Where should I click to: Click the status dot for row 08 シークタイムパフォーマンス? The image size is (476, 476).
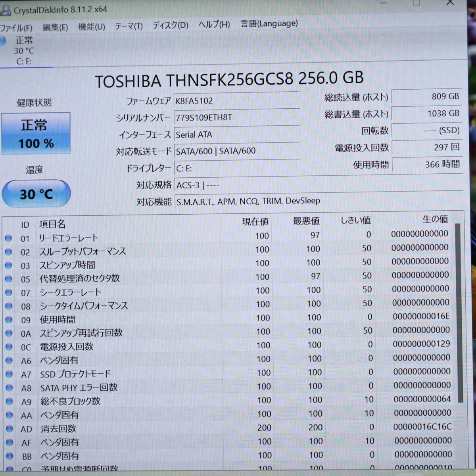click(x=9, y=306)
